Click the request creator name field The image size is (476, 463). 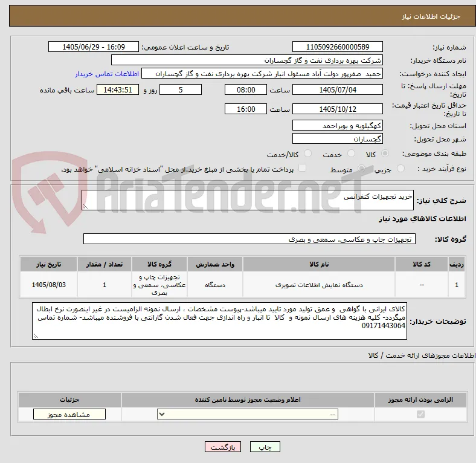pyautogui.click(x=262, y=74)
